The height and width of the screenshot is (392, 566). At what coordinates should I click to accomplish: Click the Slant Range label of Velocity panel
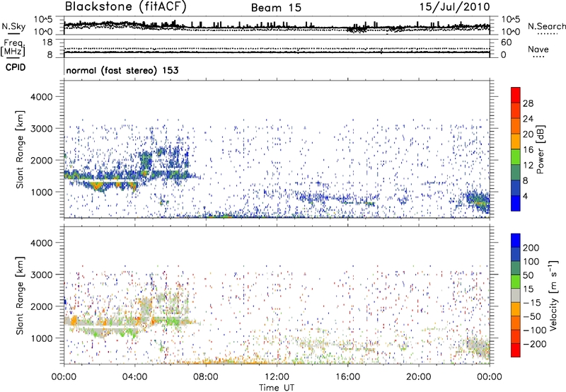[x=20, y=296]
